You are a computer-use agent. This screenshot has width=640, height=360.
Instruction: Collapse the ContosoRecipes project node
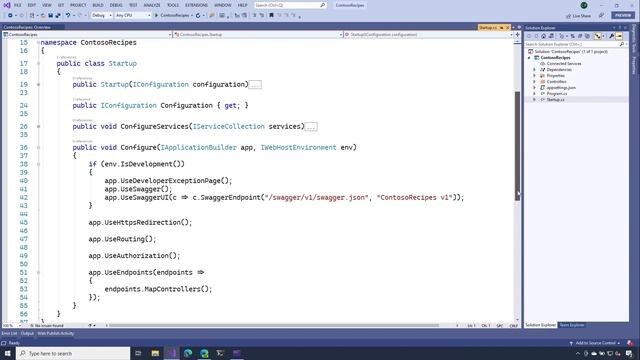(529, 58)
